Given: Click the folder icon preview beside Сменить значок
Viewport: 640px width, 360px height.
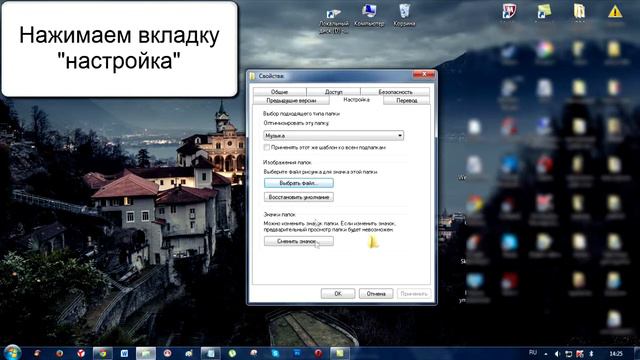Looking at the screenshot, I should pos(373,242).
